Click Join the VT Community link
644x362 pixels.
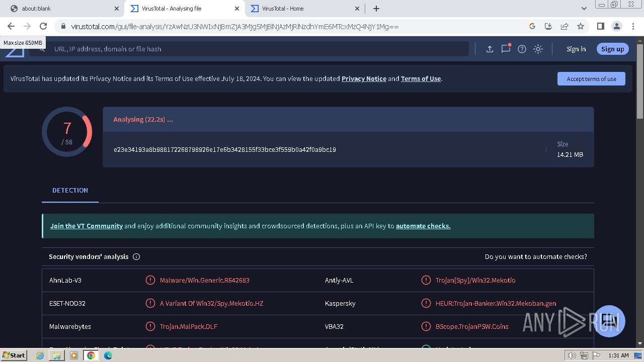87,226
